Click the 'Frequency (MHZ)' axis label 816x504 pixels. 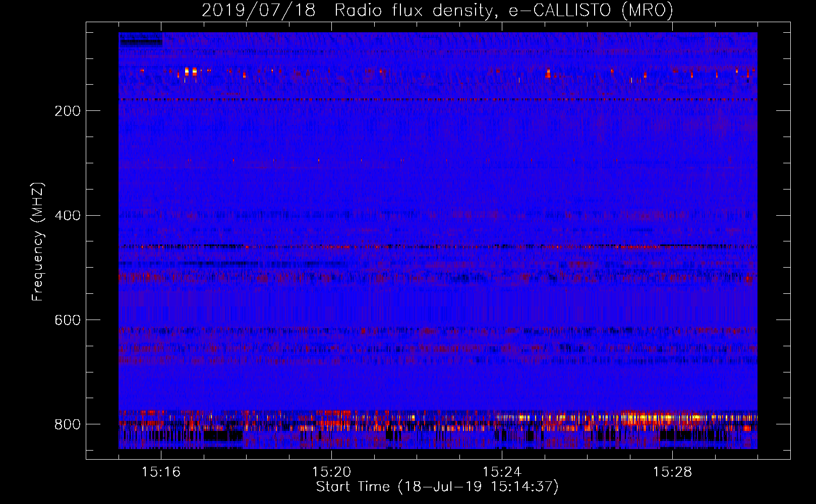(x=37, y=241)
